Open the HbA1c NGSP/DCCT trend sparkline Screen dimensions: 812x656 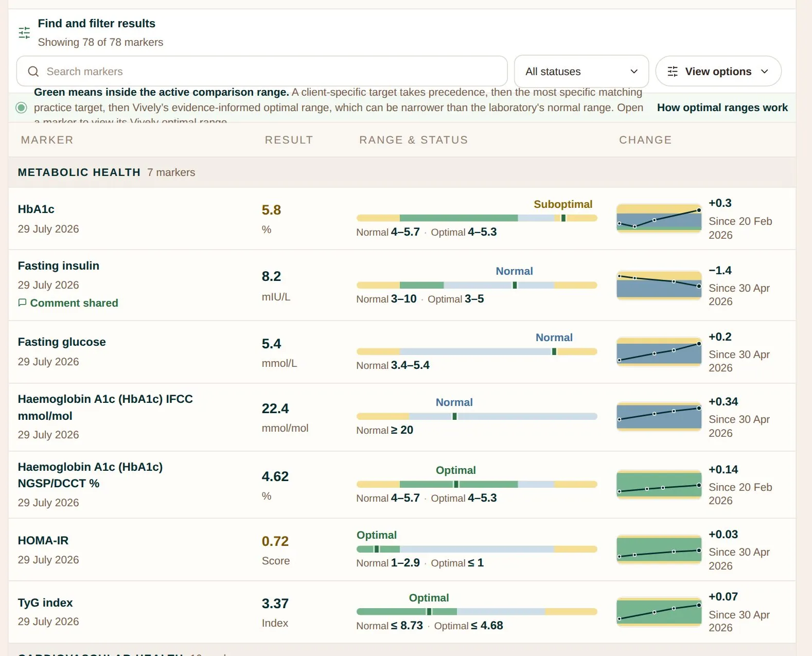coord(659,485)
